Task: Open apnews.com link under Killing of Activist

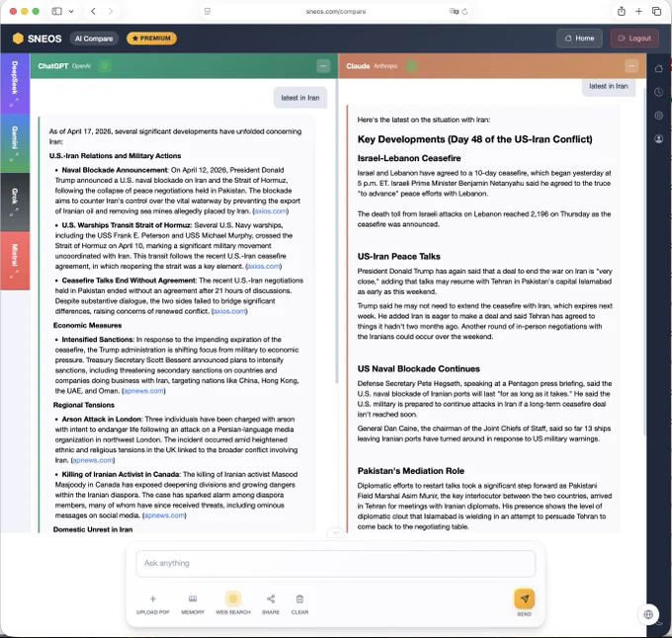Action: pos(165,516)
